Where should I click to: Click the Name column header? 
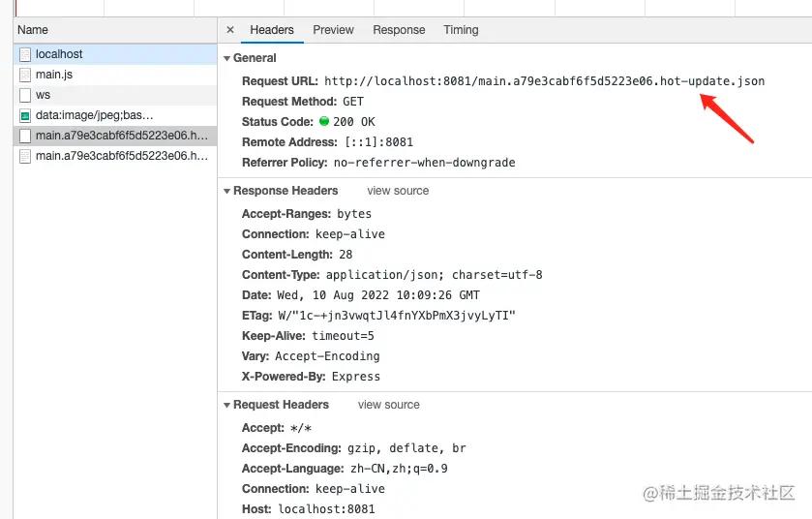(x=115, y=30)
